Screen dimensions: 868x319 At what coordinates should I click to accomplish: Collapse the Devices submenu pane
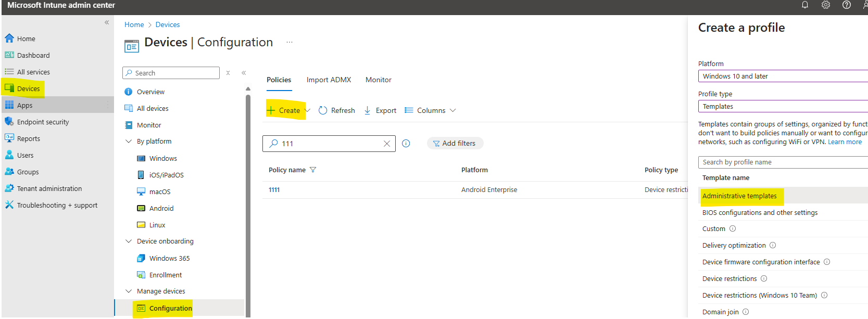(x=244, y=73)
